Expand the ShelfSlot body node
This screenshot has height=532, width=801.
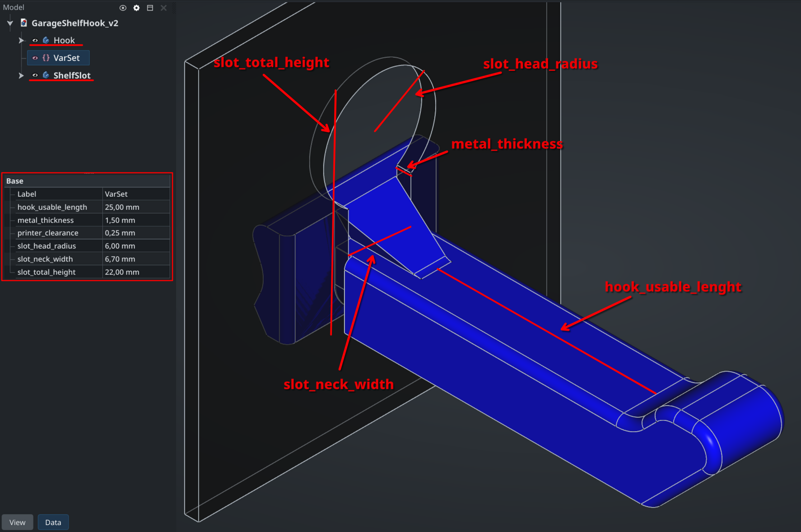pos(21,75)
